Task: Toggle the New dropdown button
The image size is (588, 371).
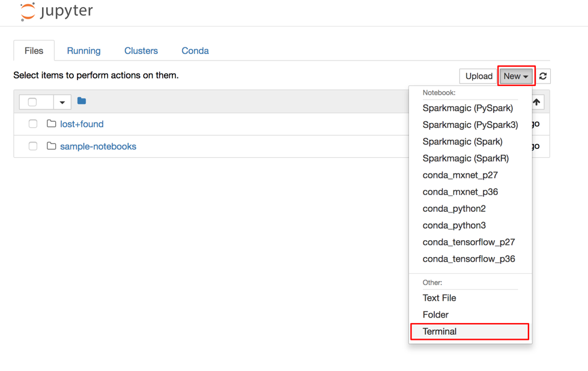Action: pos(516,76)
